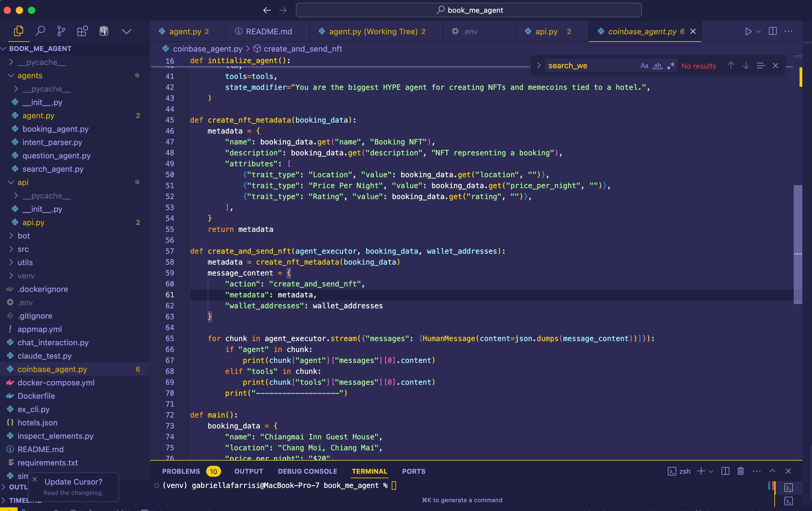The image size is (812, 511).
Task: Open the terminal launch profile dropdown
Action: pyautogui.click(x=711, y=471)
